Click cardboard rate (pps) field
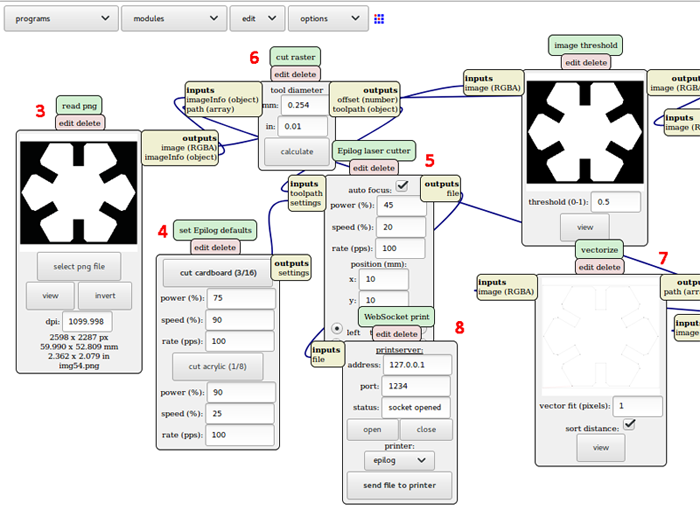The height and width of the screenshot is (517, 700). [x=240, y=341]
